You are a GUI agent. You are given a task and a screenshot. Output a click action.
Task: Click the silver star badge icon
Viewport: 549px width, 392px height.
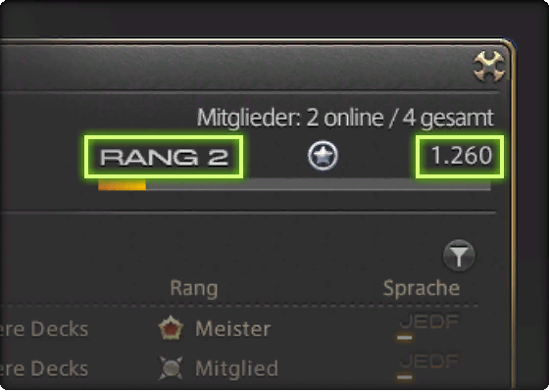[x=323, y=156]
